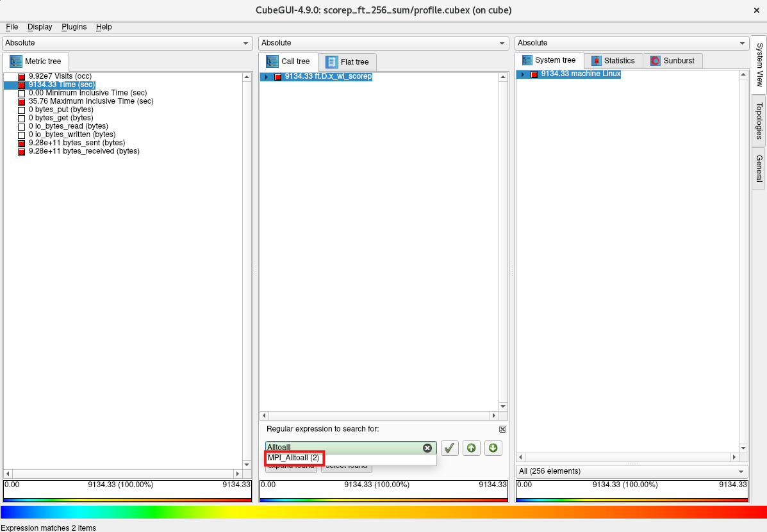Select the bytes_put metric box
The image size is (767, 532).
[x=21, y=110]
